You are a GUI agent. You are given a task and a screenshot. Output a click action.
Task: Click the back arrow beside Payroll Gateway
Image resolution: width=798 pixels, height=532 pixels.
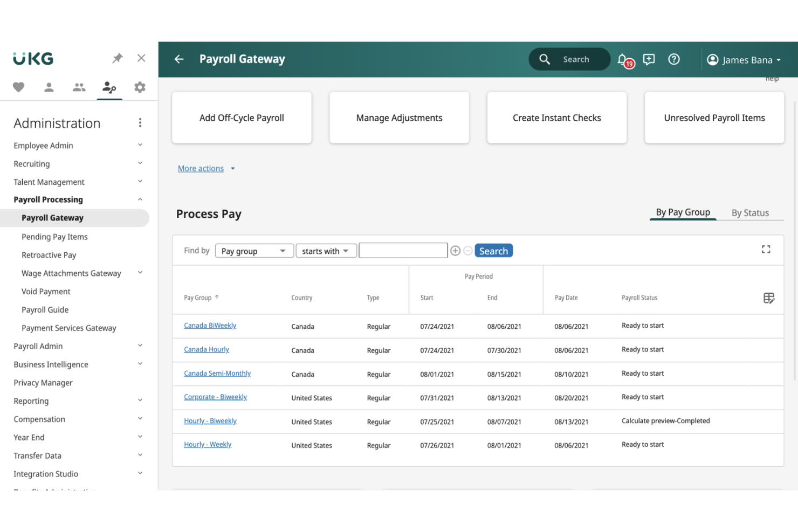pyautogui.click(x=179, y=59)
